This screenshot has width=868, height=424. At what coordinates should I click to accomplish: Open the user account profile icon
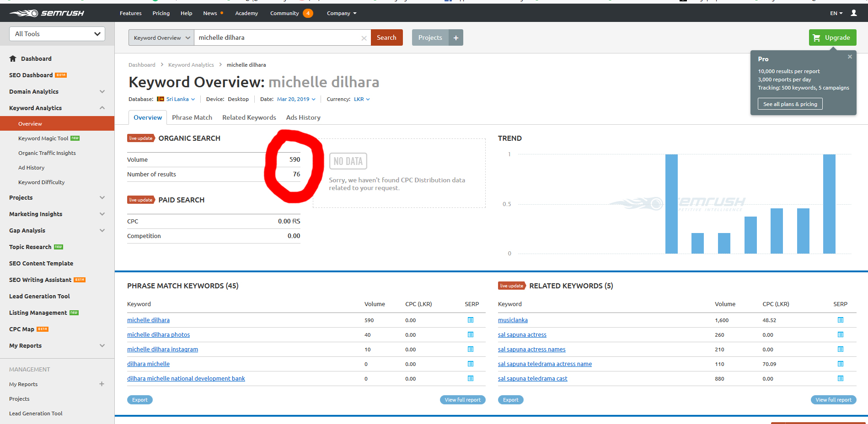[x=853, y=13]
